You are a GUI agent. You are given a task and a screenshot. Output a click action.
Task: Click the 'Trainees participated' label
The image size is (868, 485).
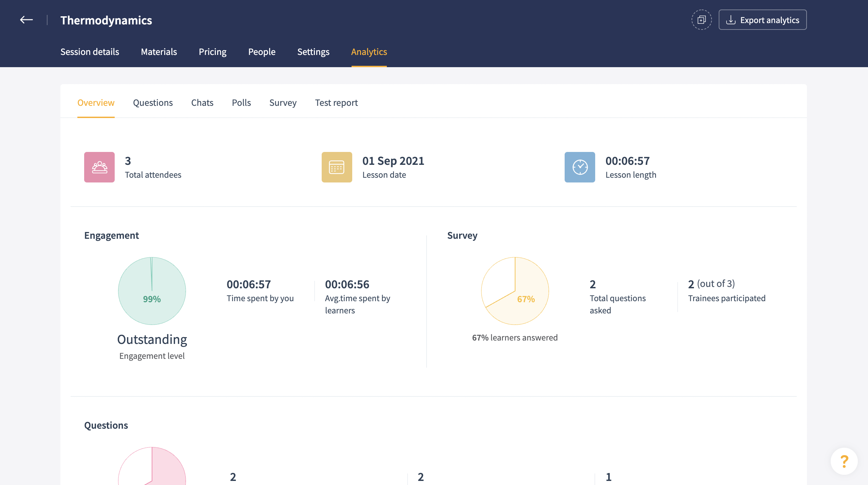point(727,298)
